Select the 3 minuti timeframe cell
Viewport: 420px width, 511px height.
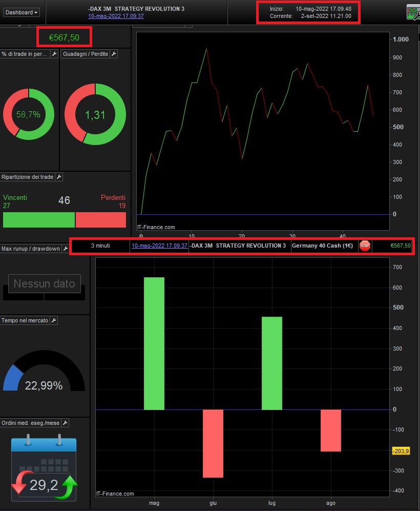[x=100, y=246]
